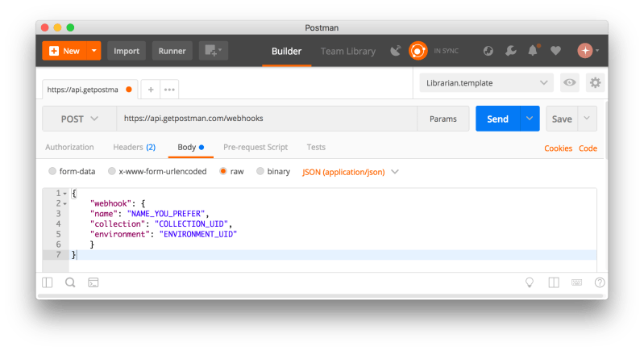Screen dimensions: 644x351
Task: Open the Runner
Action: point(172,51)
